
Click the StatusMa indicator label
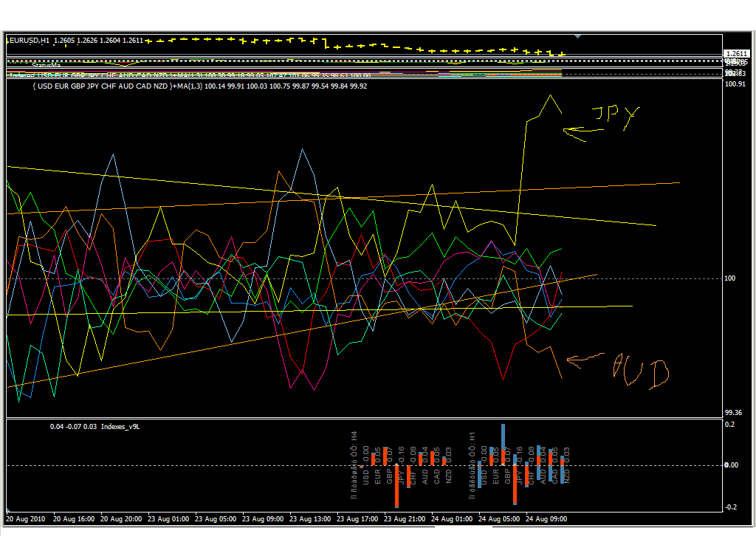point(47,65)
